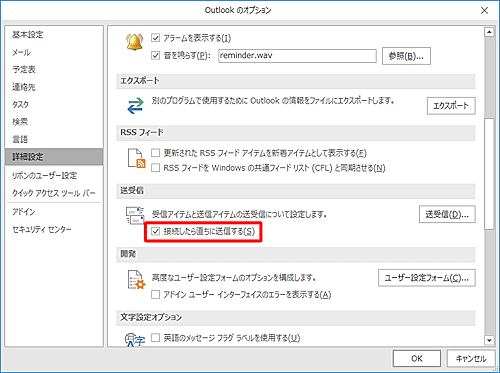The height and width of the screenshot is (373, 500).
Task: Select 検索 category
Action: click(54, 122)
